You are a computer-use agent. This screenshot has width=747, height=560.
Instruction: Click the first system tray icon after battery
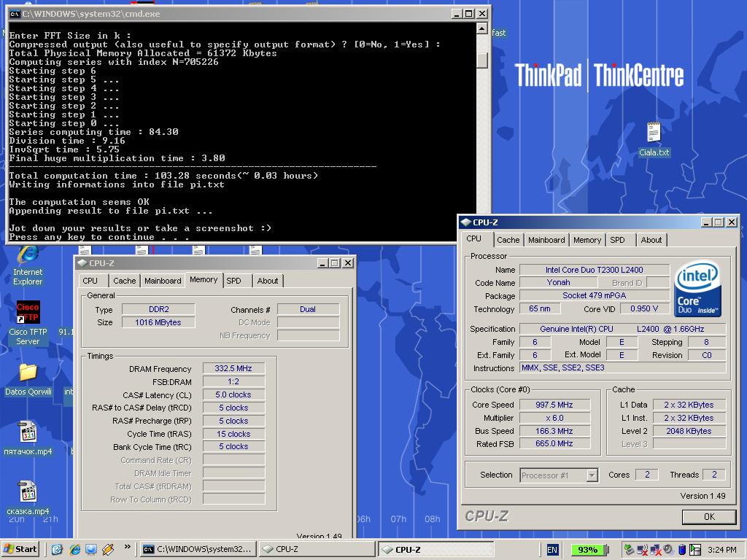[630, 550]
